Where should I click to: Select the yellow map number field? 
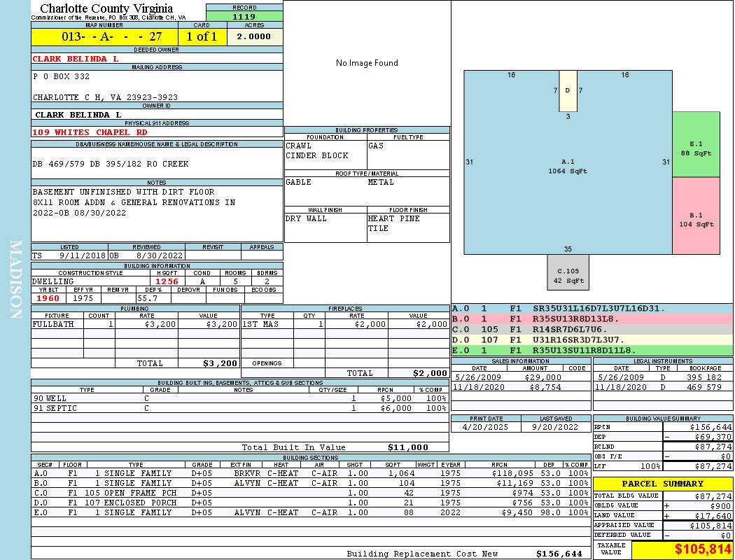coord(104,36)
